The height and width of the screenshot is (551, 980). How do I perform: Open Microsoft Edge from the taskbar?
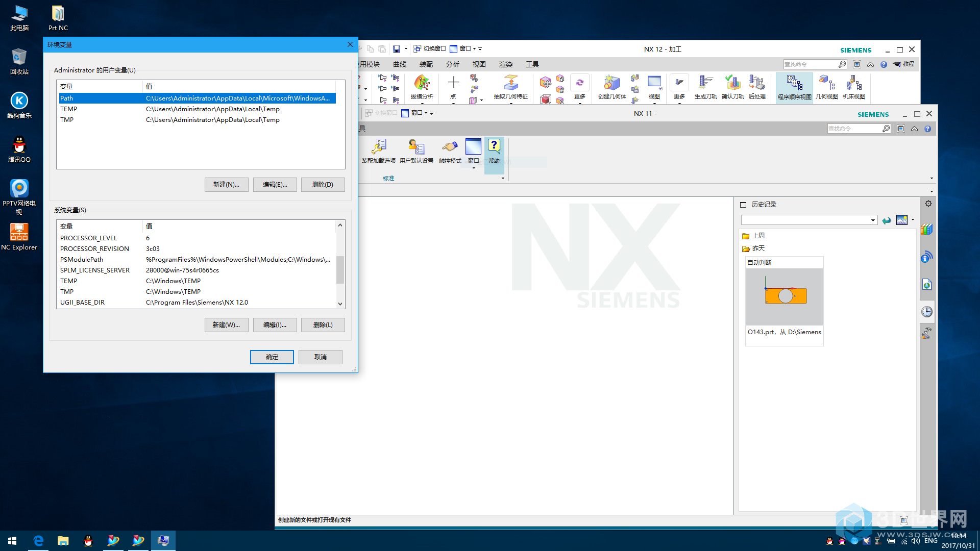coord(38,541)
